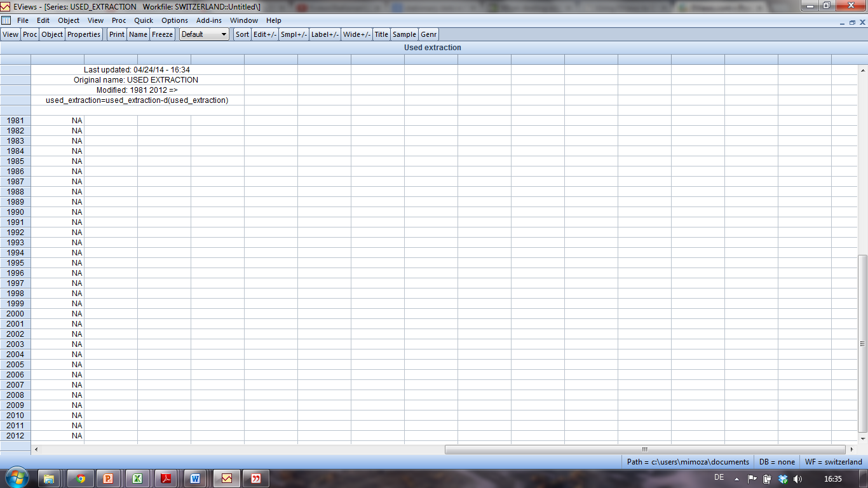Open the Quick menu
The width and height of the screenshot is (868, 488).
144,20
